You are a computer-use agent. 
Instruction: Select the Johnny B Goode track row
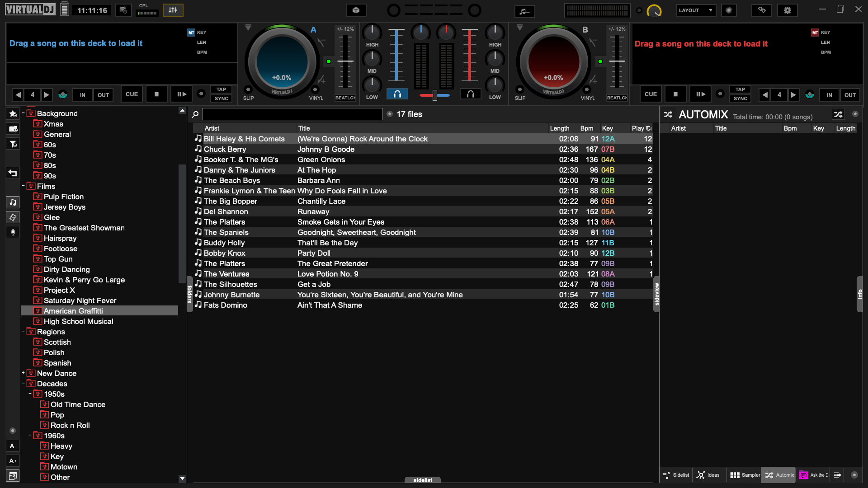coord(423,149)
